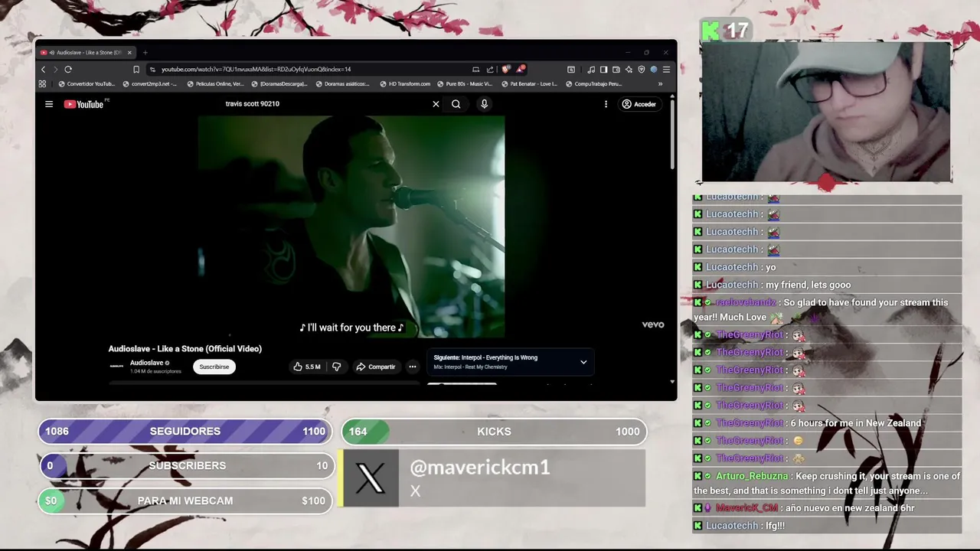Go forward in browser history
The width and height of the screenshot is (980, 551).
(55, 70)
